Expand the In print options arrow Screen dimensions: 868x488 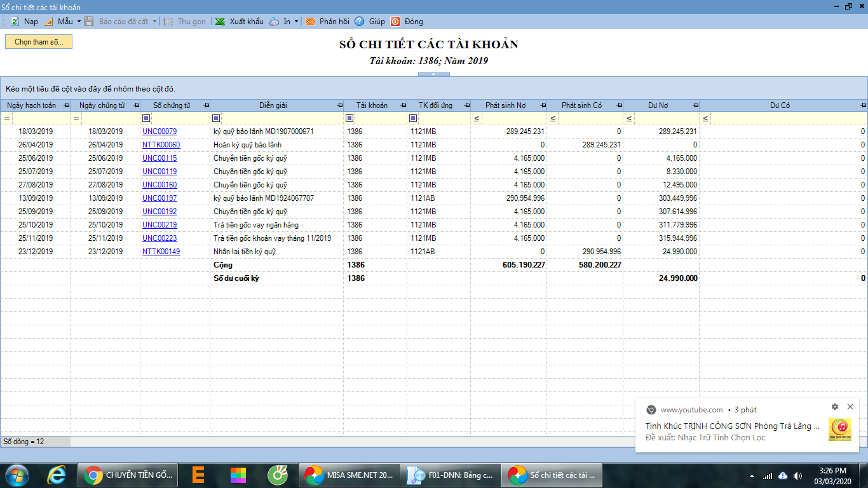point(296,22)
